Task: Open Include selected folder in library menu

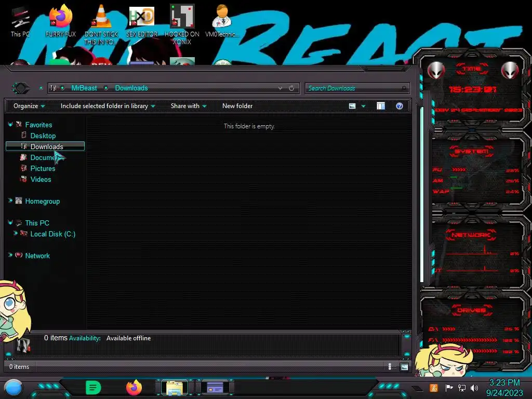Action: coord(108,106)
